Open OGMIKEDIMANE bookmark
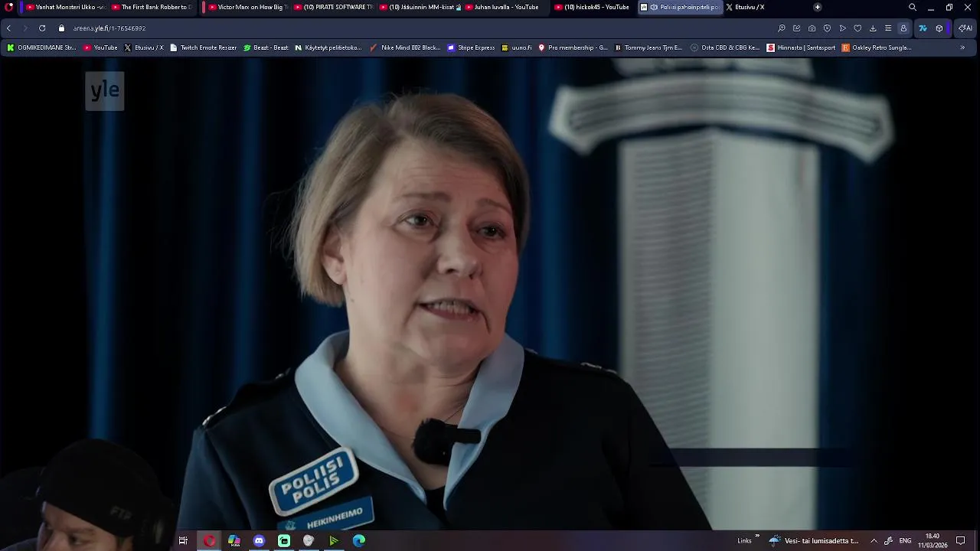 (41, 47)
